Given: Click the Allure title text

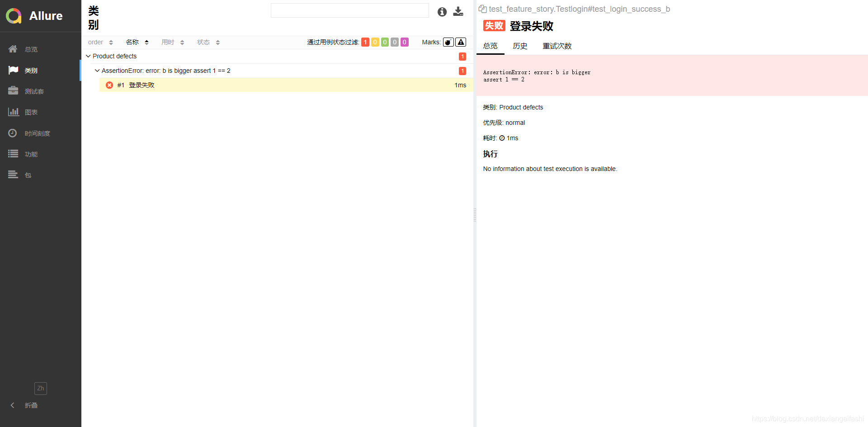Looking at the screenshot, I should 46,16.
